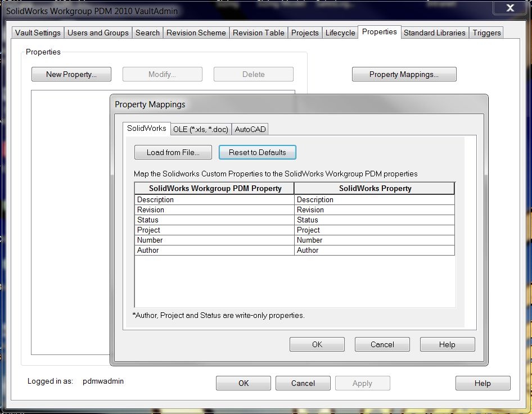The height and width of the screenshot is (414, 532).
Task: Select the Search tab
Action: 147,33
